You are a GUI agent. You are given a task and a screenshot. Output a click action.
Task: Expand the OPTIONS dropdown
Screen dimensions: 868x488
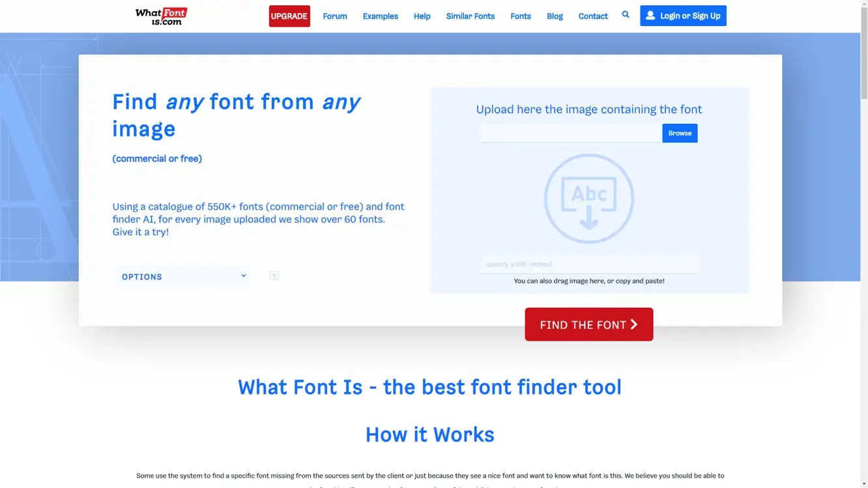pyautogui.click(x=182, y=276)
